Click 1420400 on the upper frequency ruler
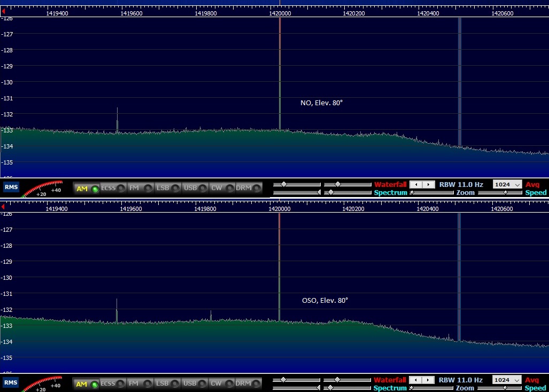 point(428,13)
